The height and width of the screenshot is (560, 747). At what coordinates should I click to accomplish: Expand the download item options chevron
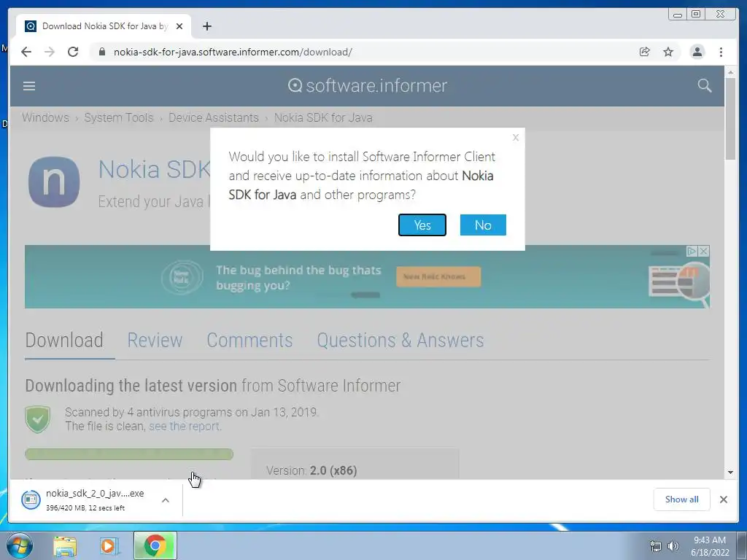pyautogui.click(x=166, y=500)
